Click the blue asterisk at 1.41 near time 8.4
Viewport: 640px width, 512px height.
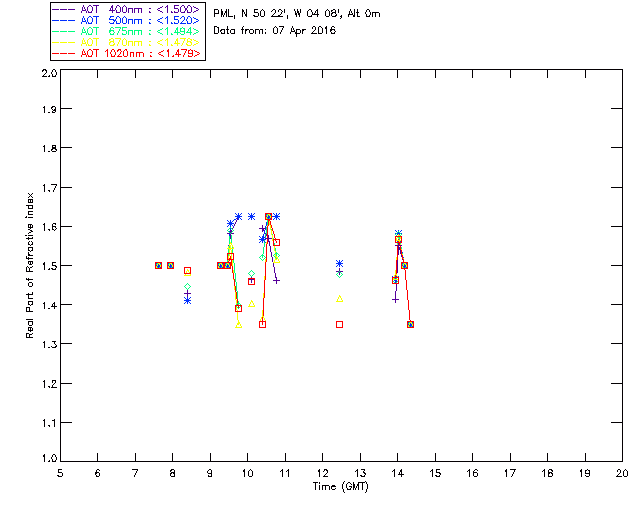coord(187,301)
